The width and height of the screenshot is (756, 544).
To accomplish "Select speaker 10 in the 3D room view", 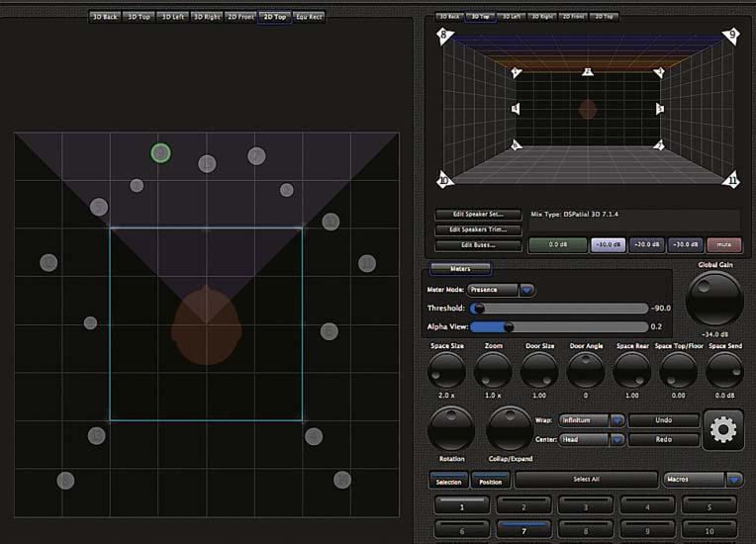I will click(444, 180).
